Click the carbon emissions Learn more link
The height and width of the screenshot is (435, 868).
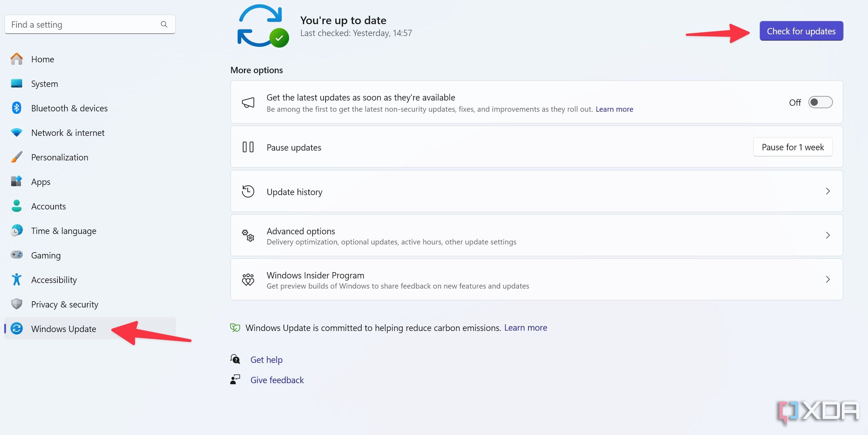(x=526, y=327)
